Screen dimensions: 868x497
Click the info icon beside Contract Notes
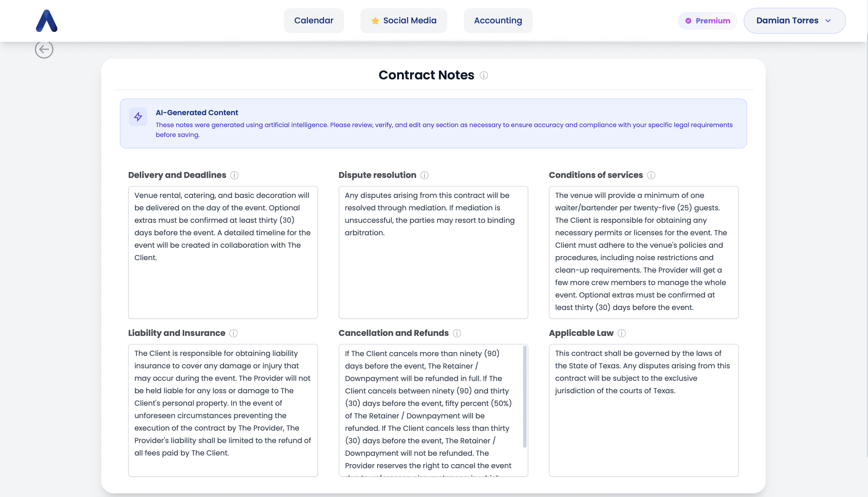coord(484,75)
